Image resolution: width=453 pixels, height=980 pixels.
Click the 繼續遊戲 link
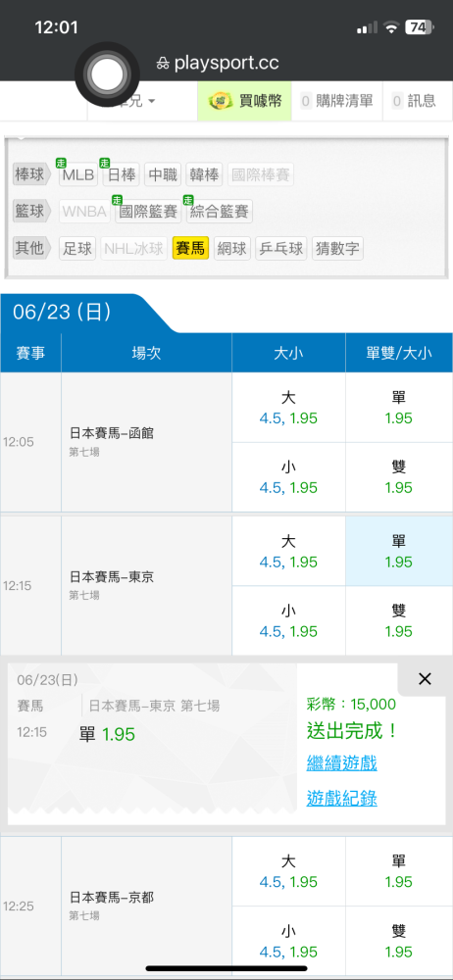tap(341, 762)
